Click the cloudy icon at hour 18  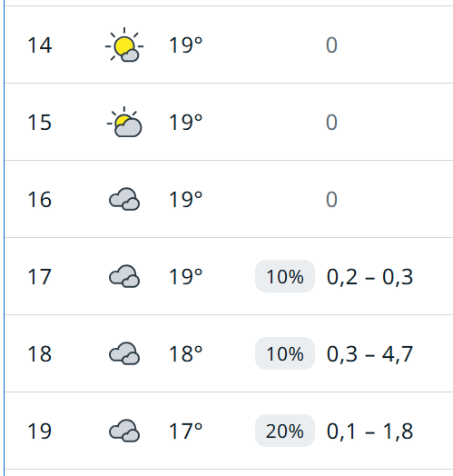(124, 353)
